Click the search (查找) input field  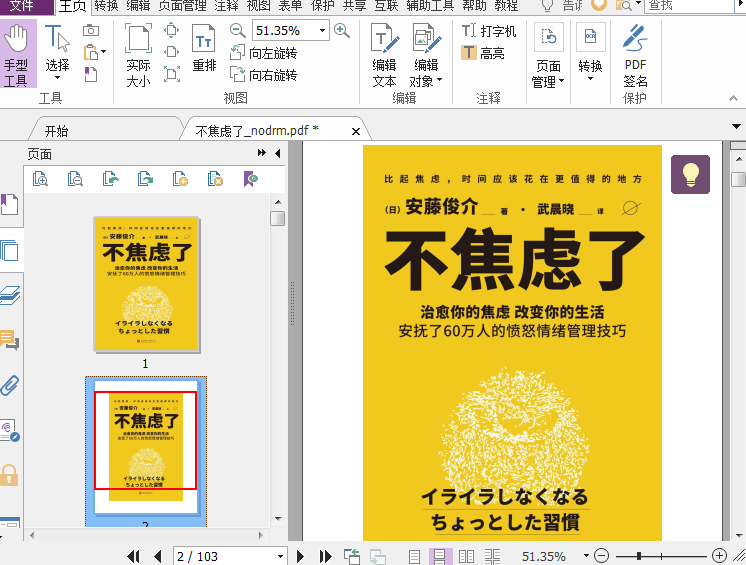click(x=689, y=6)
